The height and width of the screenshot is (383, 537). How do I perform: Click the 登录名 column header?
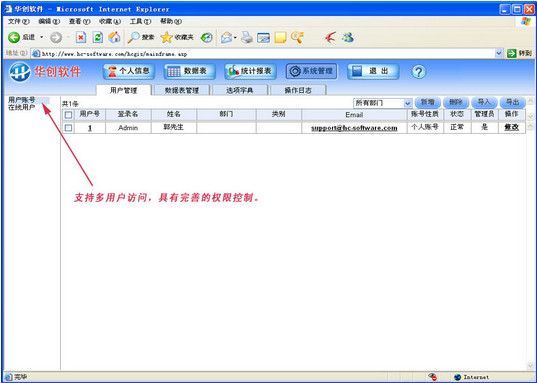[128, 114]
